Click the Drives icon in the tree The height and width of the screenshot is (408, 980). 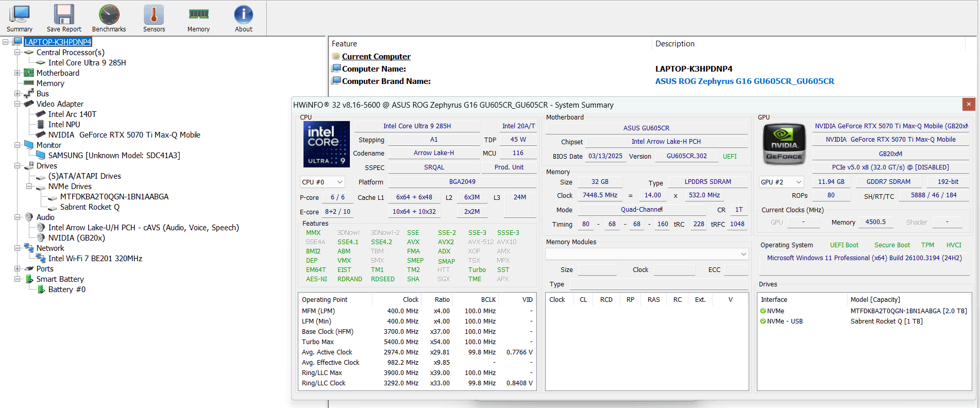tap(29, 165)
